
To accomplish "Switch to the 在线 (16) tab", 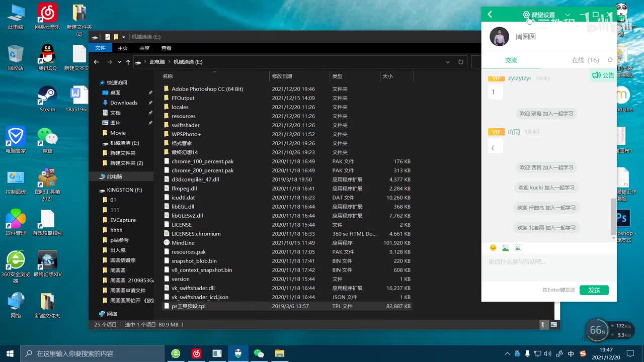I will pyautogui.click(x=585, y=60).
